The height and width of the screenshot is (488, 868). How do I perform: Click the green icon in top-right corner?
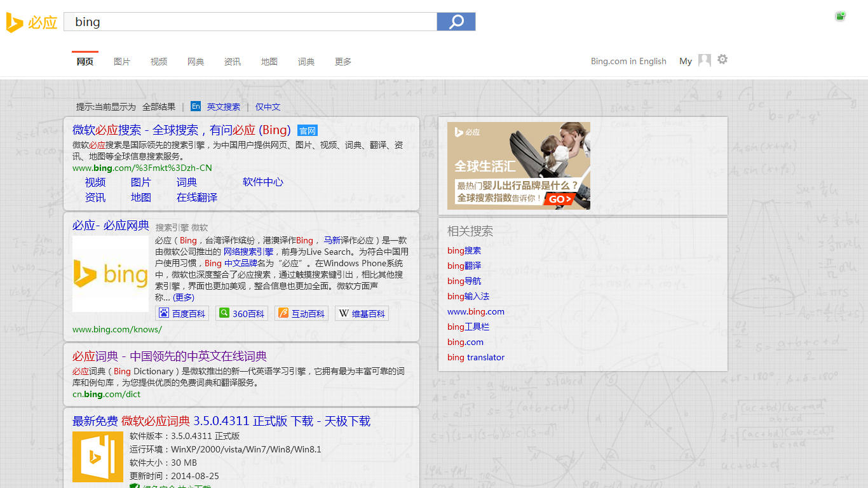pos(840,15)
